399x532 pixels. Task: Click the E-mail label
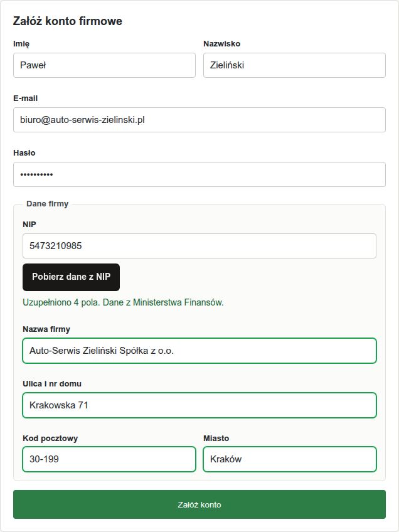pos(26,98)
